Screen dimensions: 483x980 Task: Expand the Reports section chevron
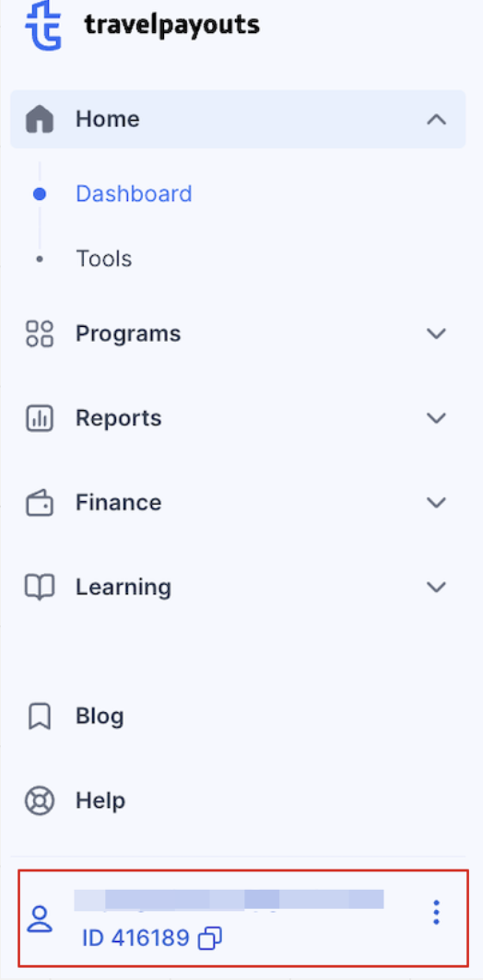436,417
